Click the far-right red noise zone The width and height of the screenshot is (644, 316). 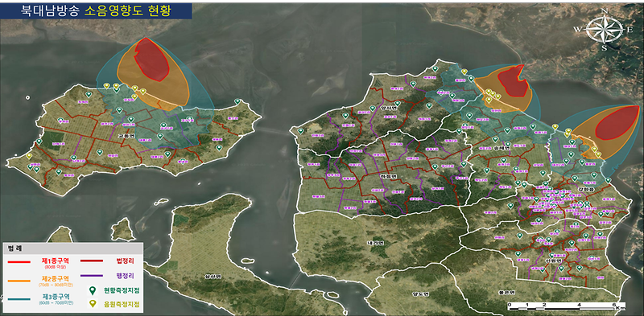617,122
